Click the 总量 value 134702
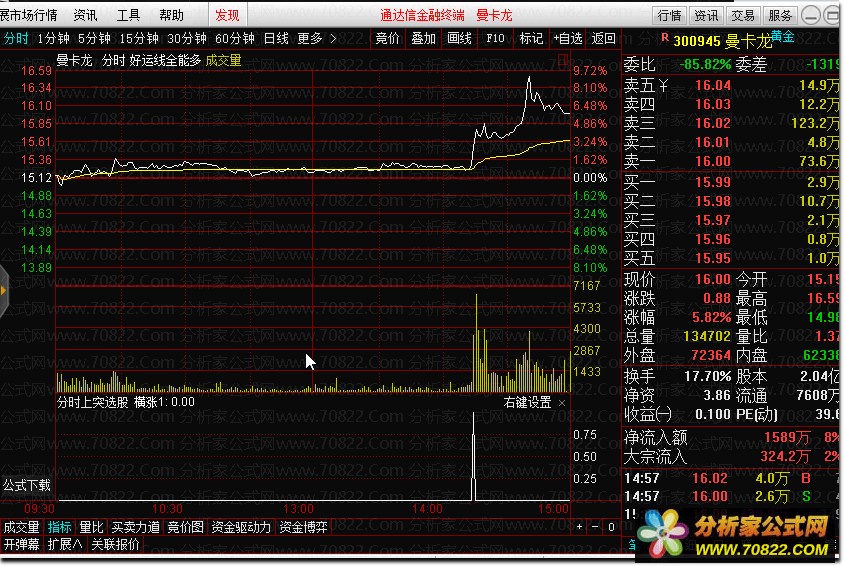This screenshot has height=566, width=845. tap(707, 336)
